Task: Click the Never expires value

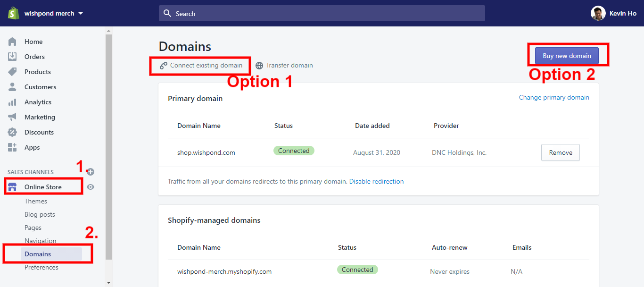Action: click(x=450, y=271)
